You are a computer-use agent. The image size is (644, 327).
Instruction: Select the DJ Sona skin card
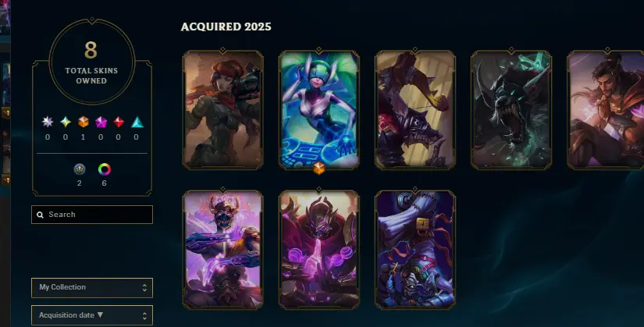pyautogui.click(x=319, y=110)
